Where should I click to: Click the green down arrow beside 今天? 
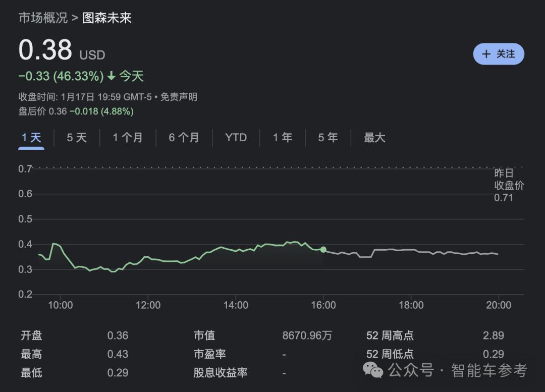click(111, 76)
